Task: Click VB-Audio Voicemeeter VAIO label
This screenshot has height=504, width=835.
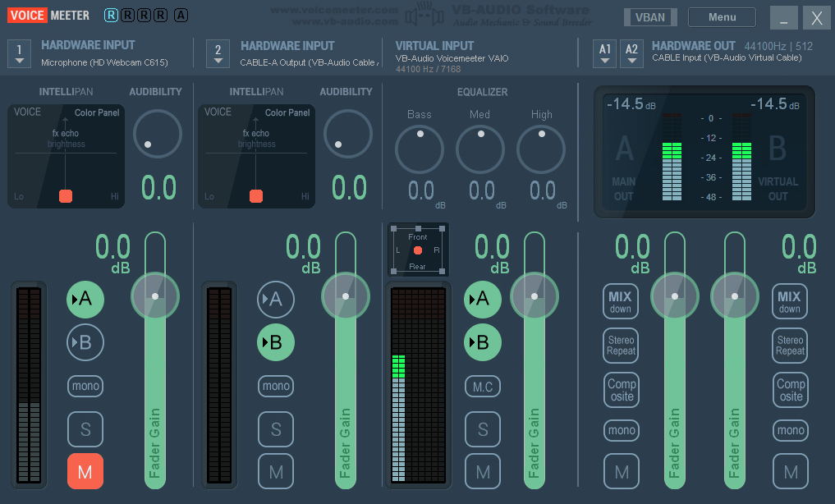Action: point(452,58)
